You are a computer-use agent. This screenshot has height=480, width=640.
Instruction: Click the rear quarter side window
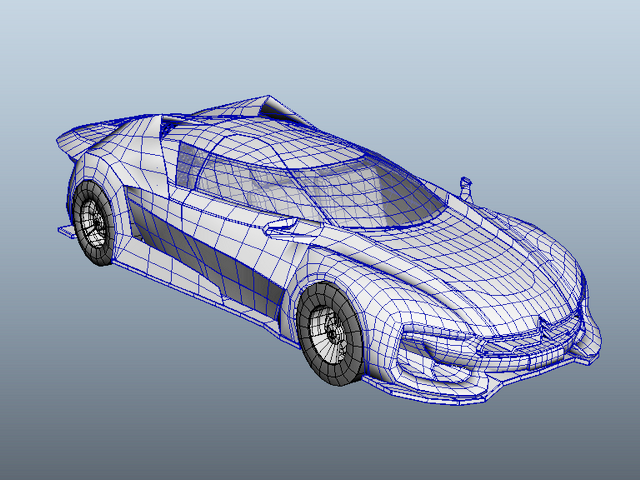pyautogui.click(x=190, y=165)
